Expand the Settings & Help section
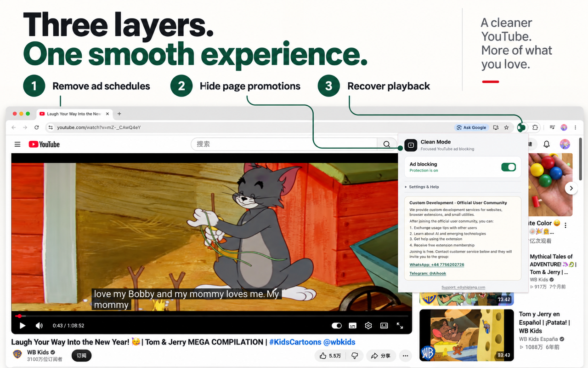Image resolution: width=588 pixels, height=368 pixels. pyautogui.click(x=422, y=187)
